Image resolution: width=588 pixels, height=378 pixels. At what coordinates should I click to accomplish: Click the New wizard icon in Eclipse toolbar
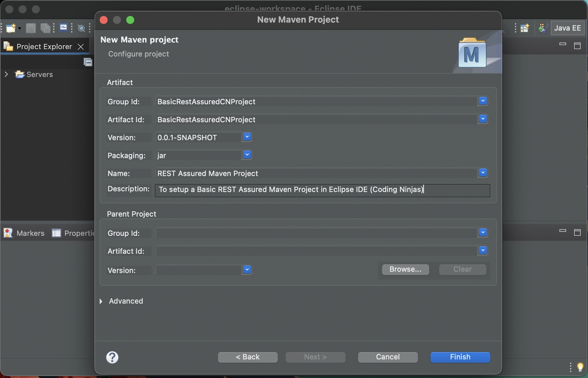(x=11, y=28)
